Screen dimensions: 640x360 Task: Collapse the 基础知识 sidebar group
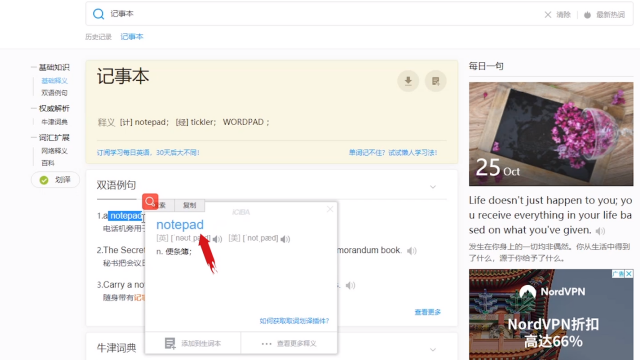(x=51, y=67)
